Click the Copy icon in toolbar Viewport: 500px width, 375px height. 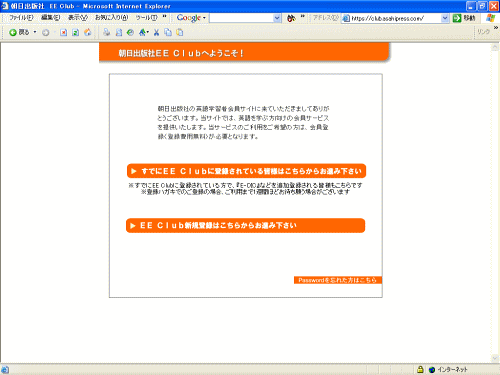(168, 32)
